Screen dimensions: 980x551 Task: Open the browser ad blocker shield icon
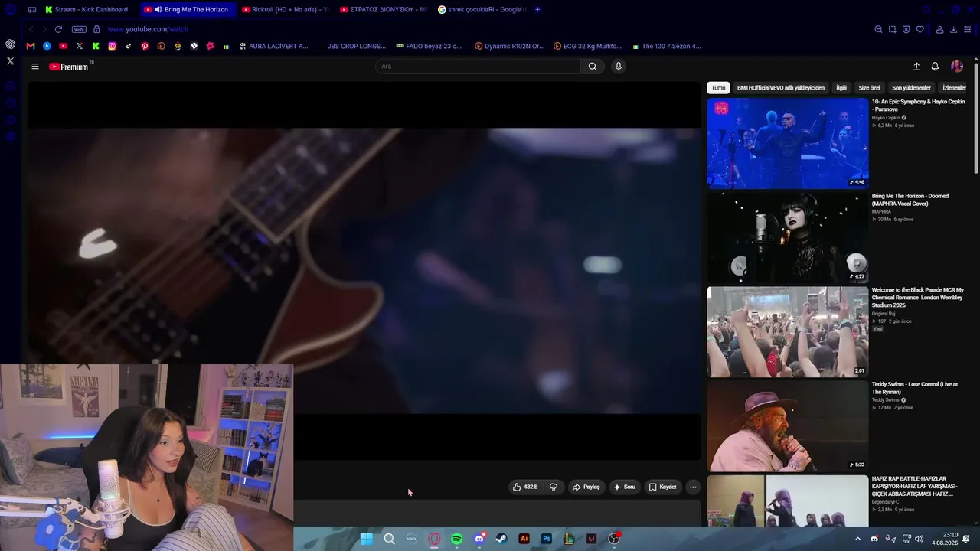click(x=906, y=29)
